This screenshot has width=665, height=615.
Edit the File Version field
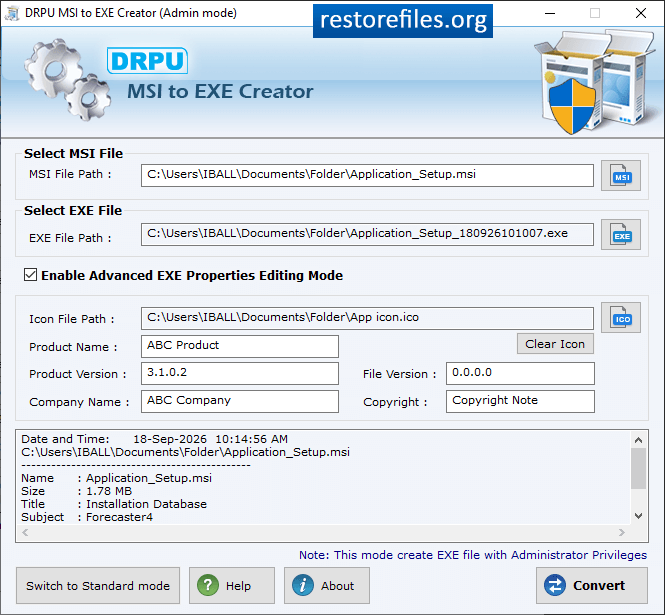coord(520,373)
